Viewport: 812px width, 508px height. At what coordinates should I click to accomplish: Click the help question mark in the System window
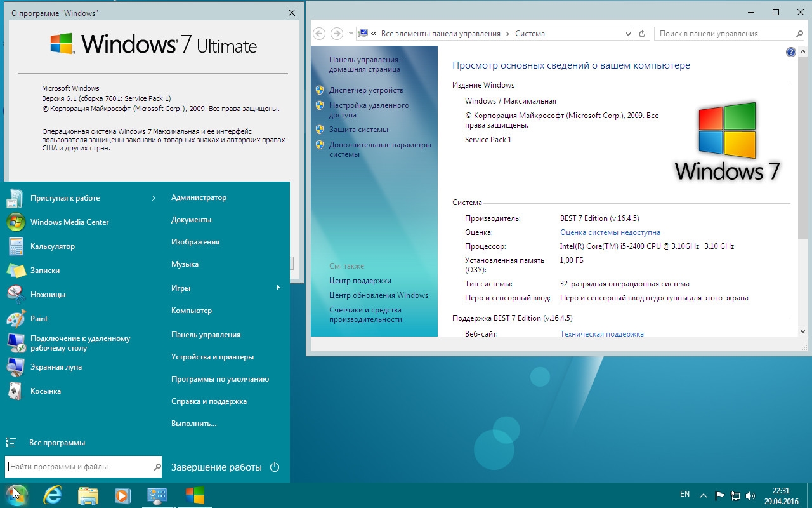(x=790, y=52)
